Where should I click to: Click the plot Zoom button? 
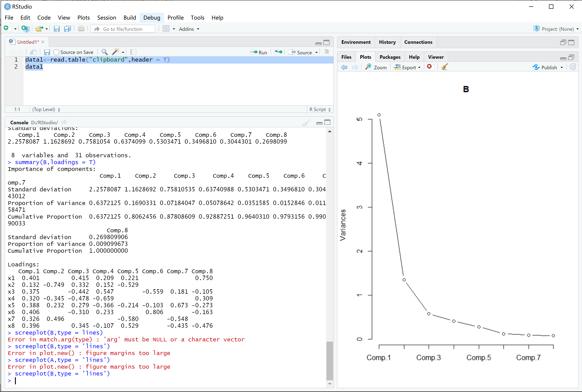pyautogui.click(x=376, y=67)
